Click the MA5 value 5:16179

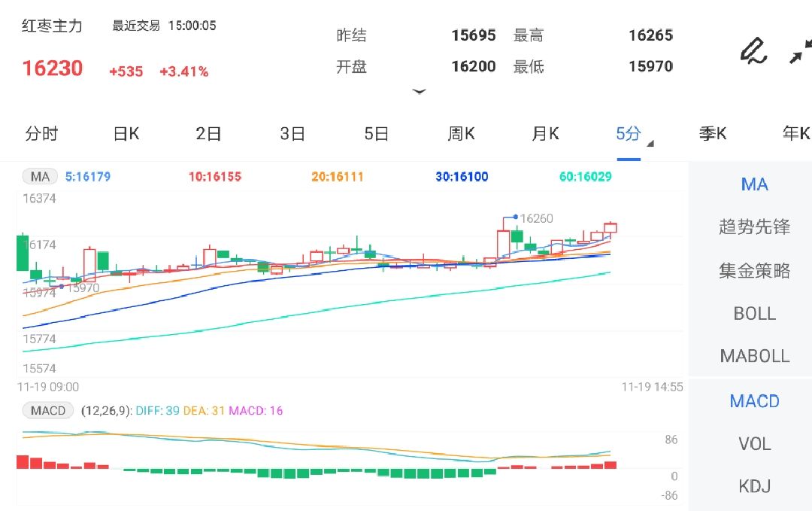(87, 177)
